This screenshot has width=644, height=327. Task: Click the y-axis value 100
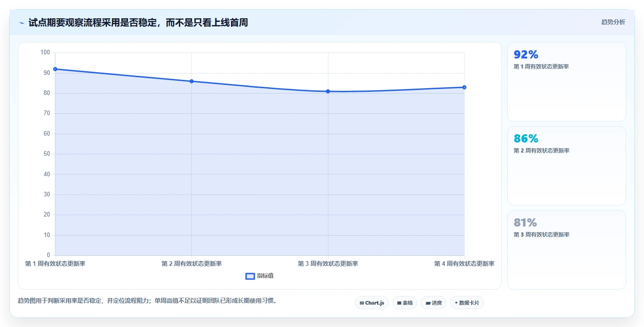(x=45, y=53)
